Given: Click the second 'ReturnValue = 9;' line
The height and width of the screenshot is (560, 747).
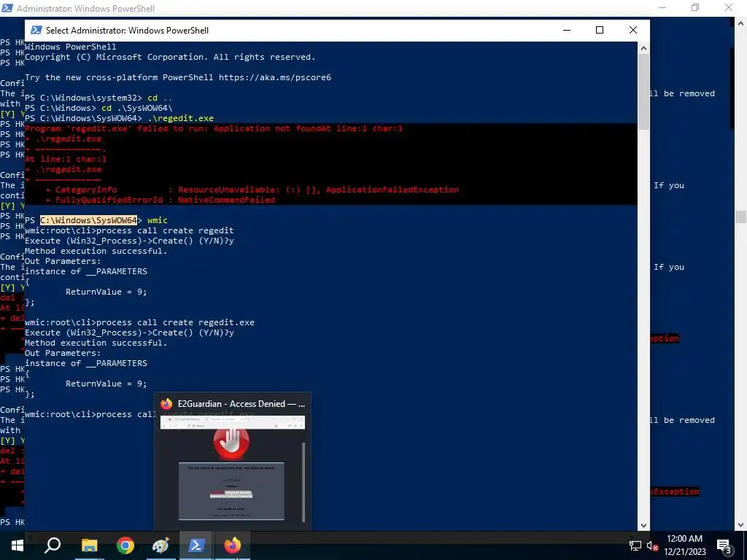Looking at the screenshot, I should point(107,384).
